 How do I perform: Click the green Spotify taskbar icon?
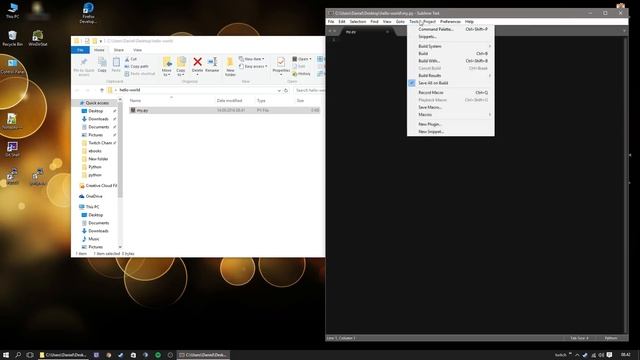[x=158, y=355]
